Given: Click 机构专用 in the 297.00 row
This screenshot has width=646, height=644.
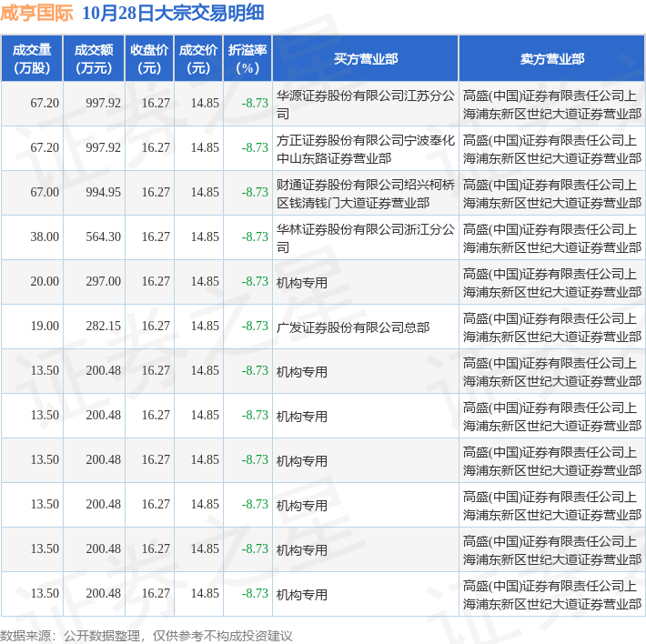Looking at the screenshot, I should click(x=301, y=283).
